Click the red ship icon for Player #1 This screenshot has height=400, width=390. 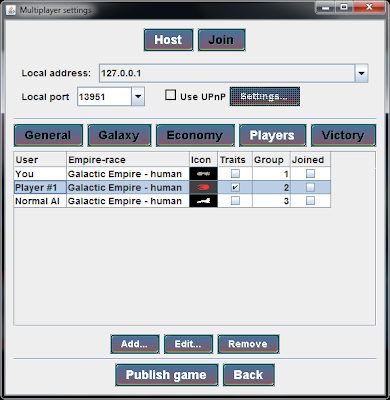click(x=203, y=187)
